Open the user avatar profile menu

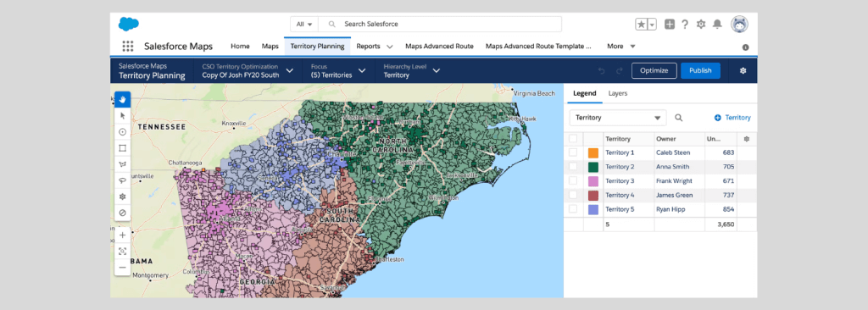click(x=739, y=25)
